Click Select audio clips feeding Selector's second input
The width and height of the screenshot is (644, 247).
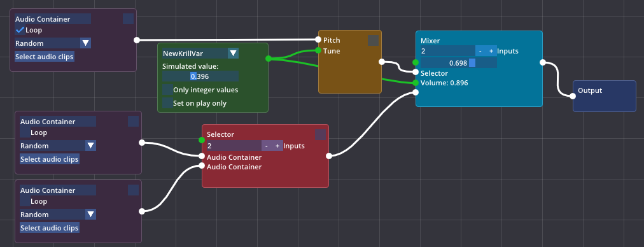tap(49, 228)
